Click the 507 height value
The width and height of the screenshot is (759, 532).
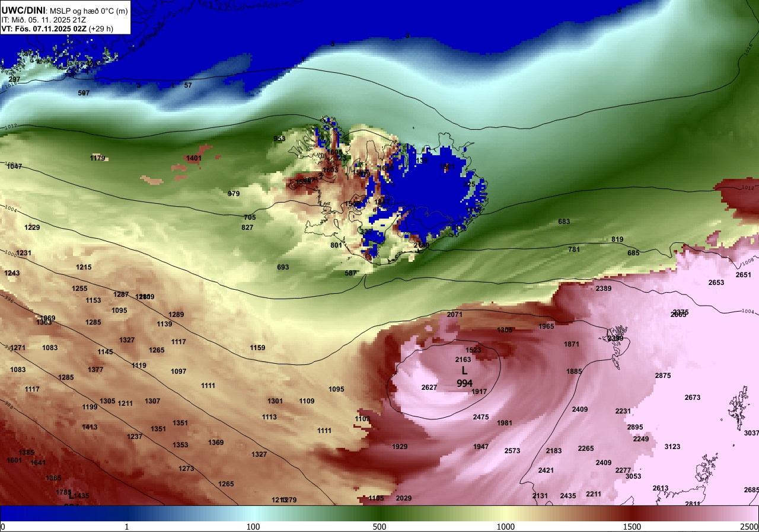(x=84, y=93)
